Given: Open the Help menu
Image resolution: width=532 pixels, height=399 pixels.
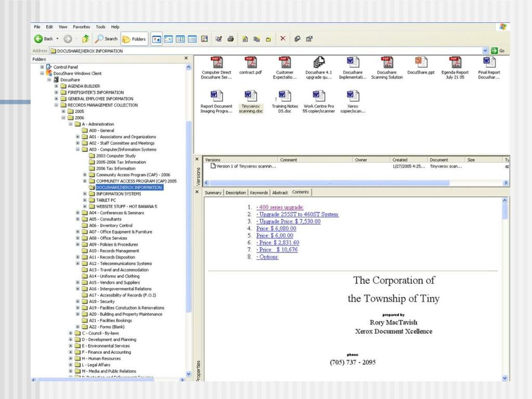Looking at the screenshot, I should pos(115,27).
